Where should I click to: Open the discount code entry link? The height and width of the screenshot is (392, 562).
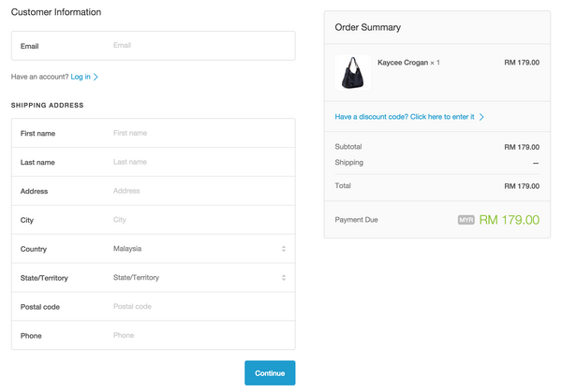click(x=405, y=117)
